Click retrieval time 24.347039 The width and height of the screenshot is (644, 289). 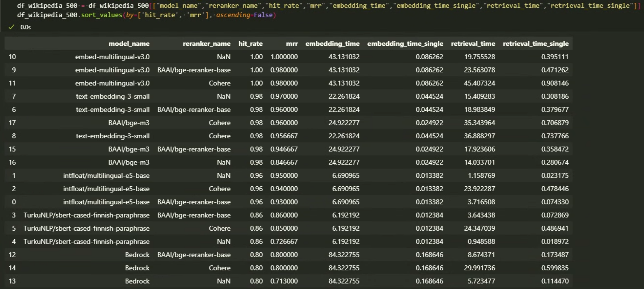pyautogui.click(x=480, y=228)
